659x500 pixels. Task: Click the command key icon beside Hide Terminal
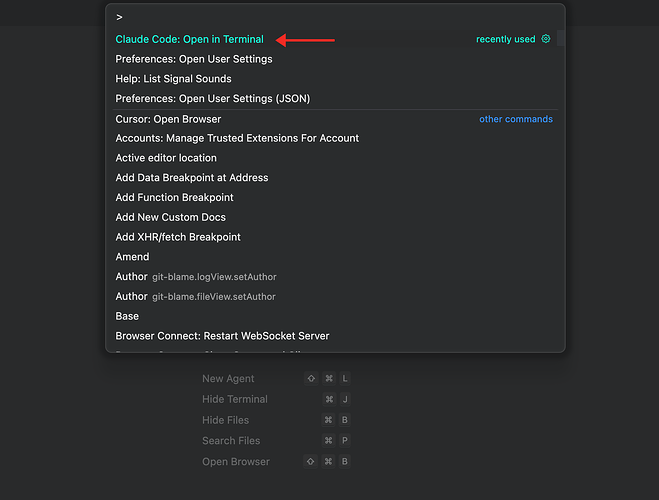pyautogui.click(x=329, y=399)
